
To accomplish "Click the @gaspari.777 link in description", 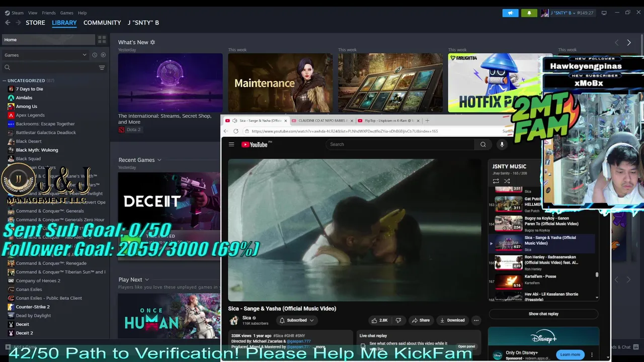I will pyautogui.click(x=298, y=341).
